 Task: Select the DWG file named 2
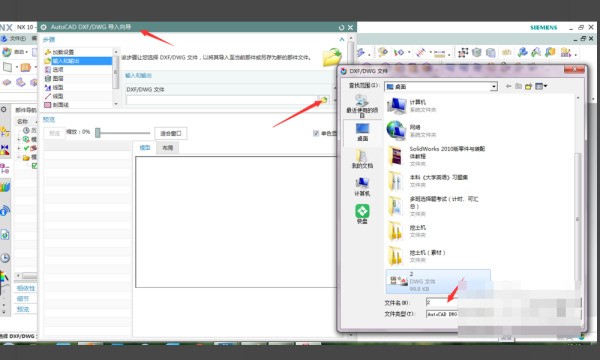(x=438, y=281)
